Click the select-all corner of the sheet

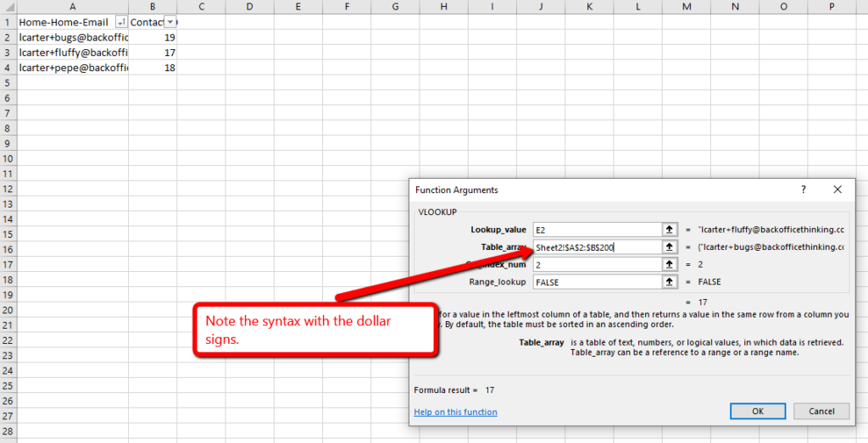coord(8,7)
